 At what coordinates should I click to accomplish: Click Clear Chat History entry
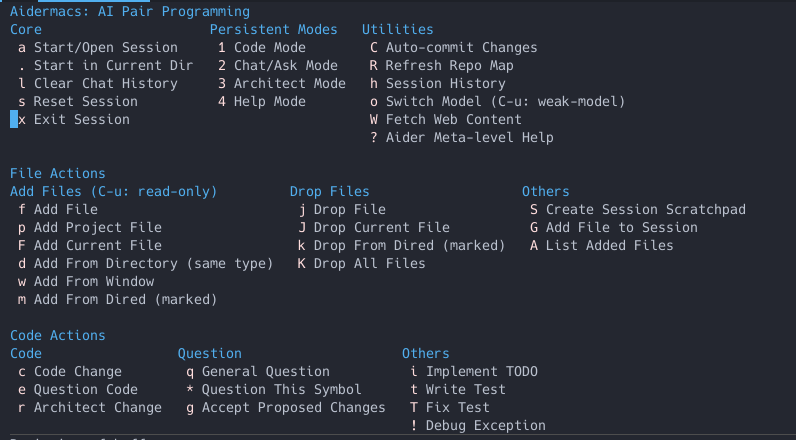105,83
